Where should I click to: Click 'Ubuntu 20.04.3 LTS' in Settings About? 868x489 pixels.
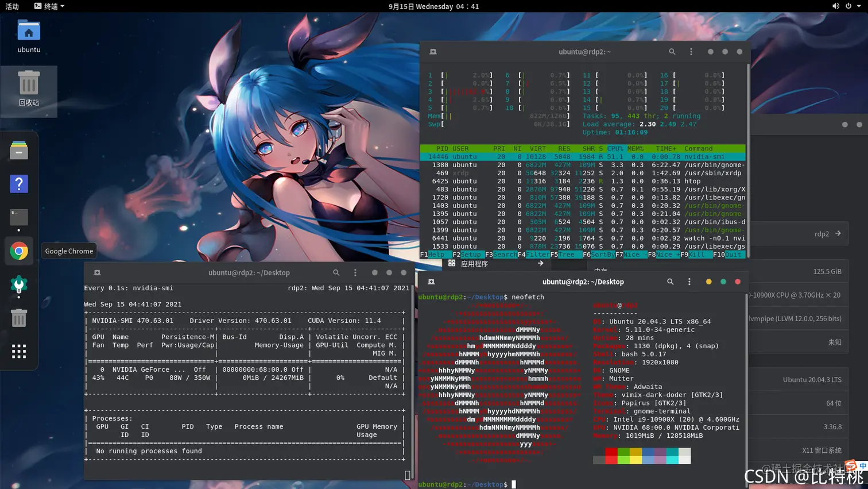pos(812,380)
